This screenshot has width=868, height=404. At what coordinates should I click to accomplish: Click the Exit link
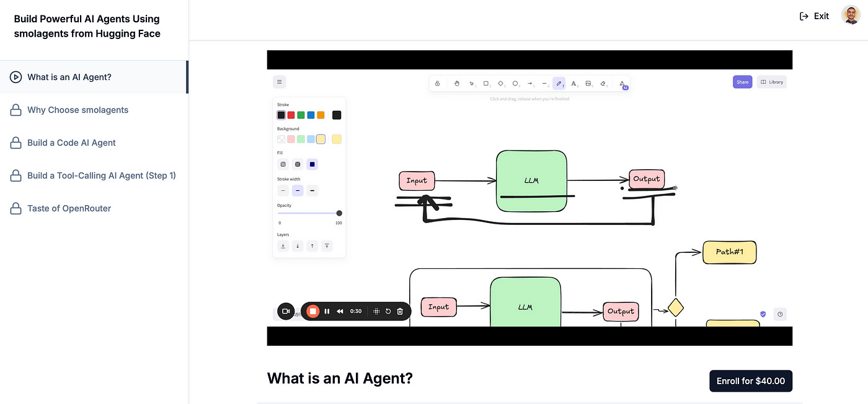814,16
